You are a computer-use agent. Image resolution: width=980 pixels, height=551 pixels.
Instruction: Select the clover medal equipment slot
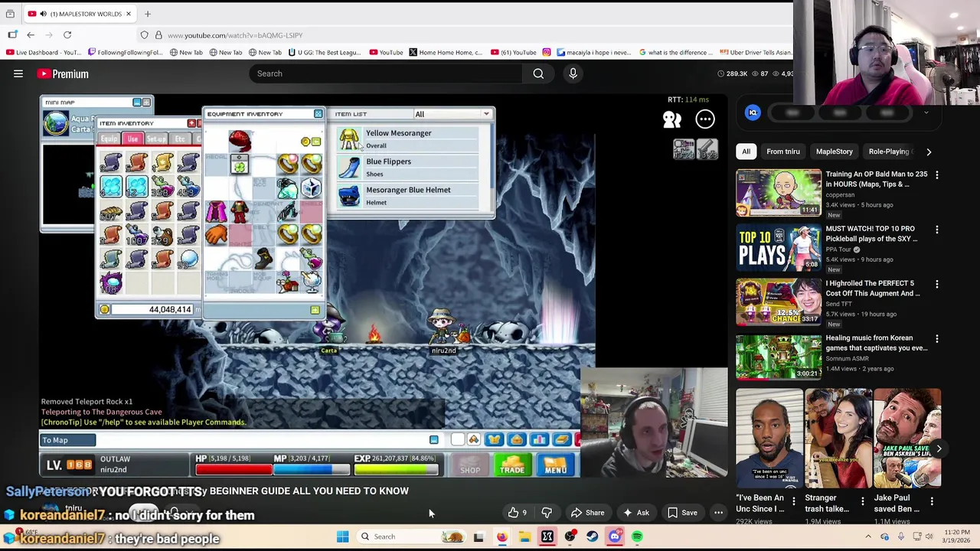240,165
